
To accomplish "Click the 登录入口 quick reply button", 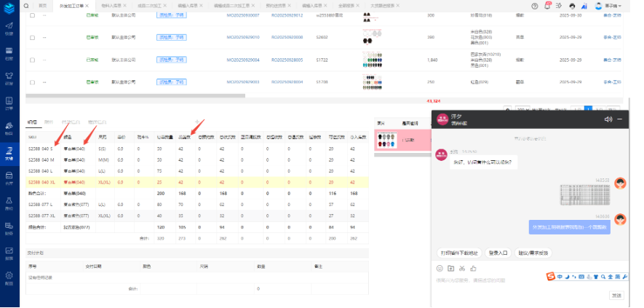I will pos(498,253).
